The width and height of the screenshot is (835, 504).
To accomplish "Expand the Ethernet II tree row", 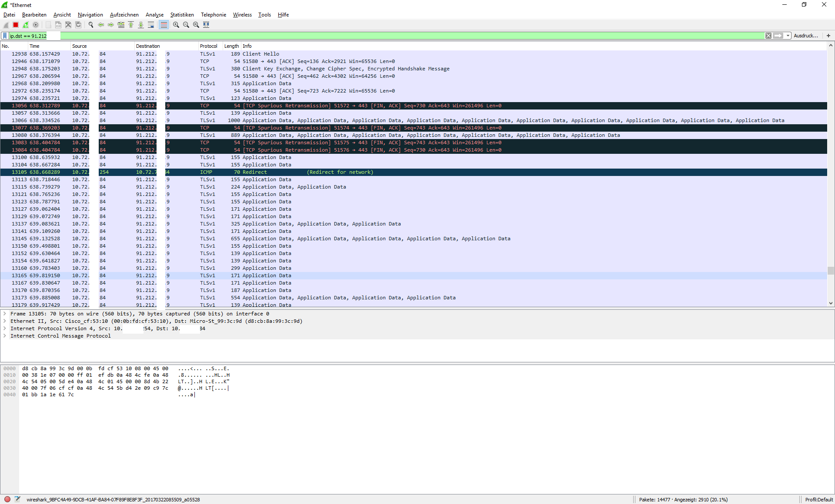I will point(5,321).
